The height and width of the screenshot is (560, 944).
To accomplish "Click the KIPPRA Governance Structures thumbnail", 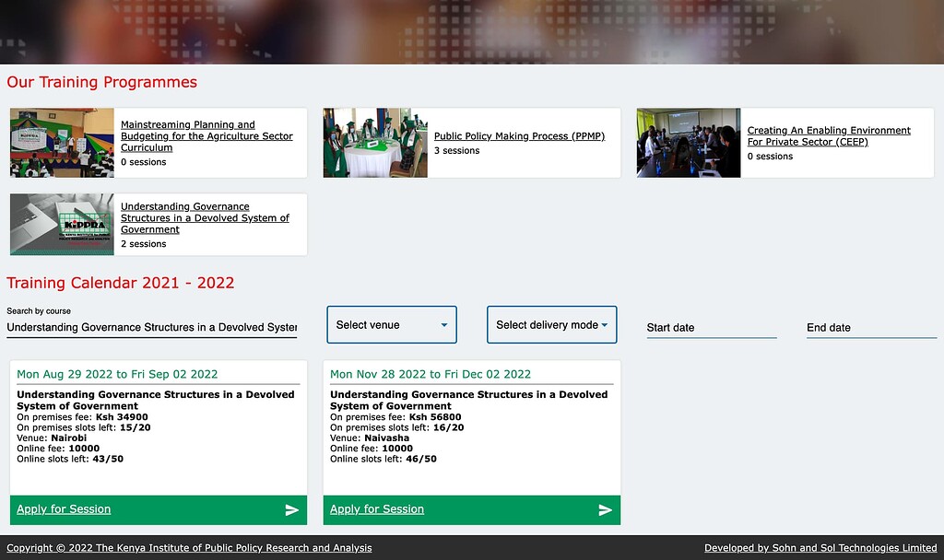I will (x=62, y=225).
